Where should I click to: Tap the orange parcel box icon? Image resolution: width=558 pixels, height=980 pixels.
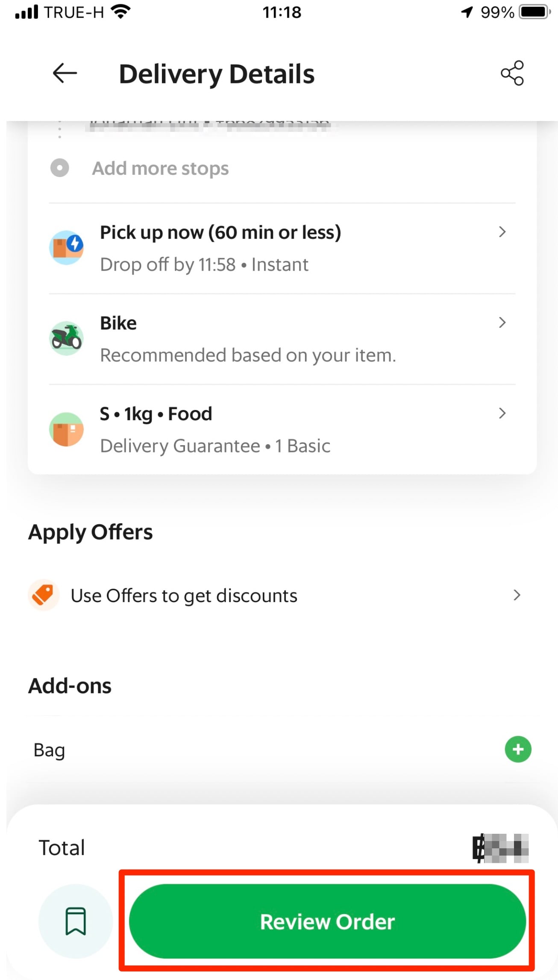pos(66,429)
